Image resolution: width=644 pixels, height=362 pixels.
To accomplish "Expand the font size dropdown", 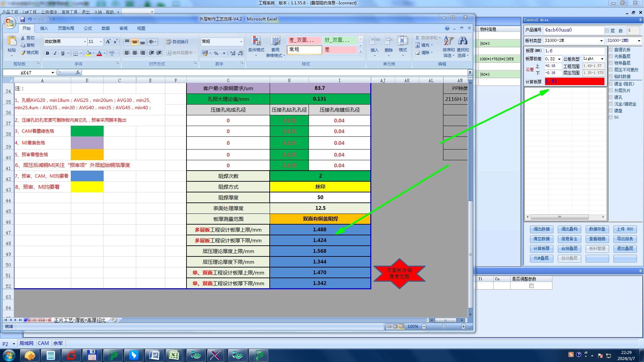I will 101,42.
